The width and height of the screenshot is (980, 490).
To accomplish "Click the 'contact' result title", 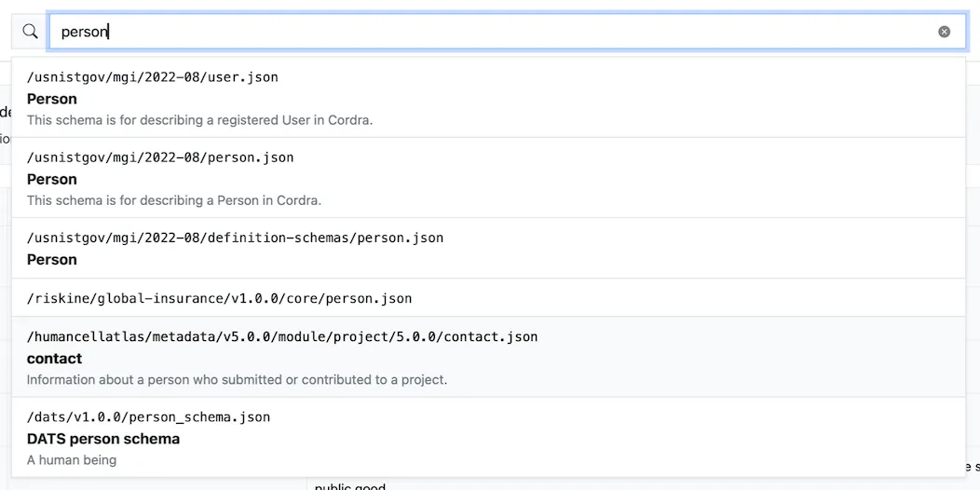I will [x=54, y=359].
